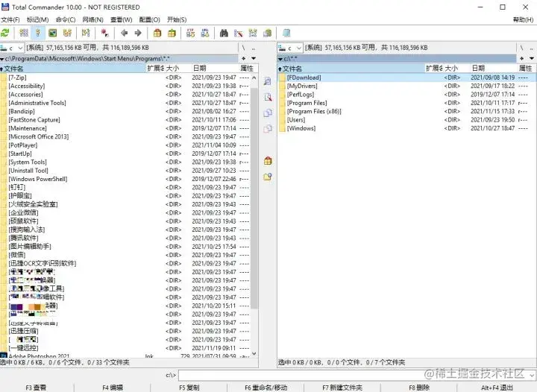
Task: Click the F7 新建文件夹 button
Action: (342, 388)
